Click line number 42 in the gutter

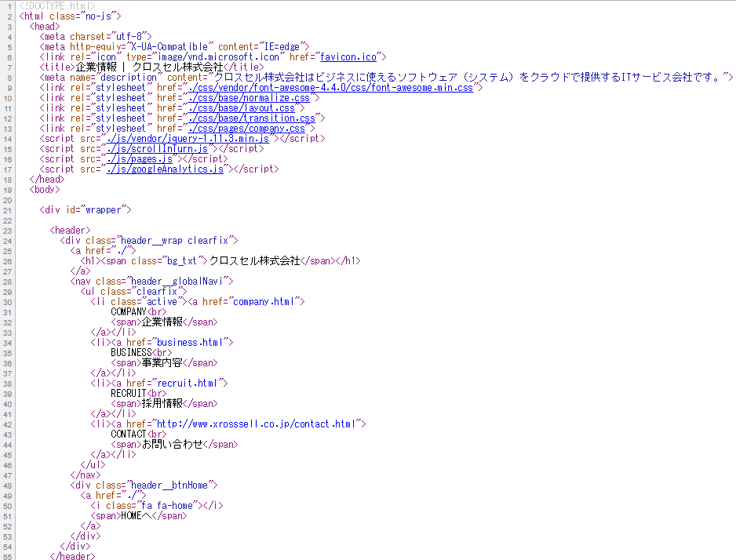coord(8,425)
